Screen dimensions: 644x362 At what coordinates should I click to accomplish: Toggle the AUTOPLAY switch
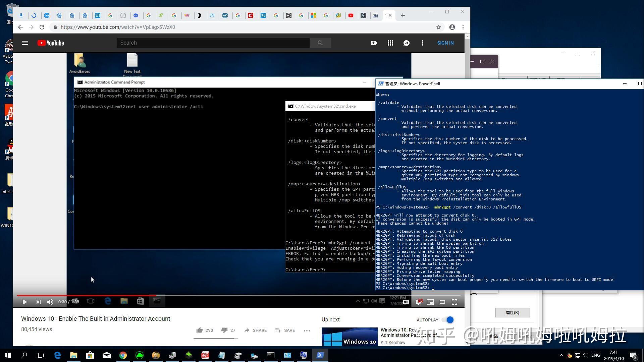448,320
